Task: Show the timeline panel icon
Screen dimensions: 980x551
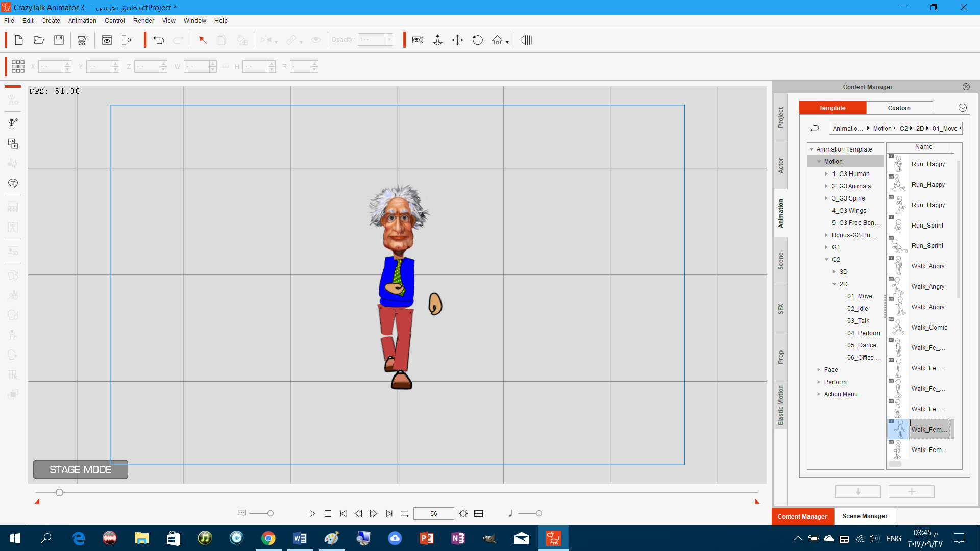Action: coord(478,514)
